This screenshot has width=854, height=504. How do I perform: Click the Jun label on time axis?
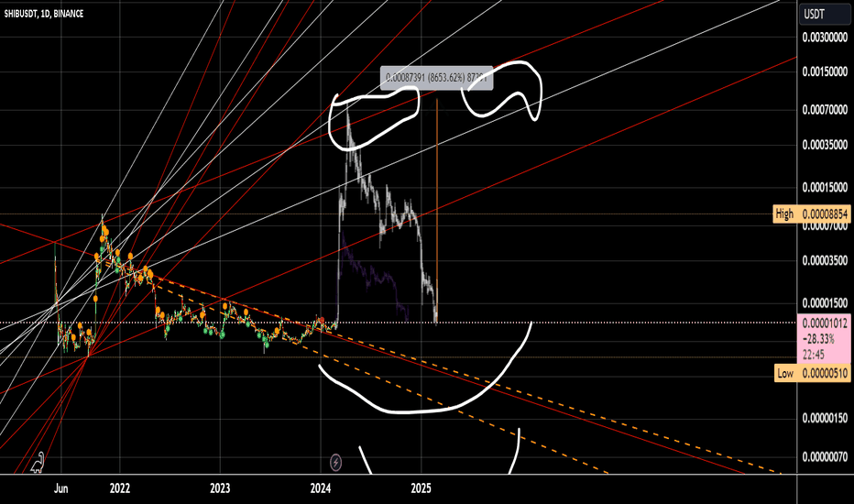tap(61, 488)
